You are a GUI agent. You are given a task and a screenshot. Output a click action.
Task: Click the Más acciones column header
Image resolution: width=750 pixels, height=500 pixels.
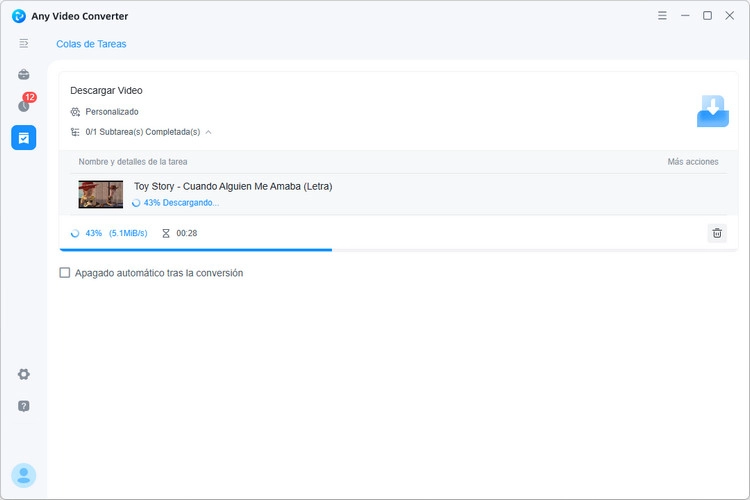click(x=693, y=162)
